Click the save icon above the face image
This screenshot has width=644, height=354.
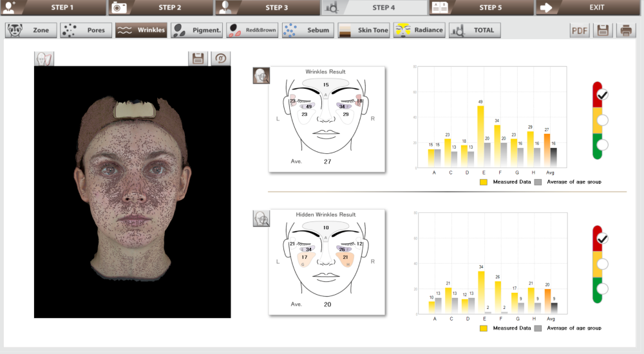point(198,59)
